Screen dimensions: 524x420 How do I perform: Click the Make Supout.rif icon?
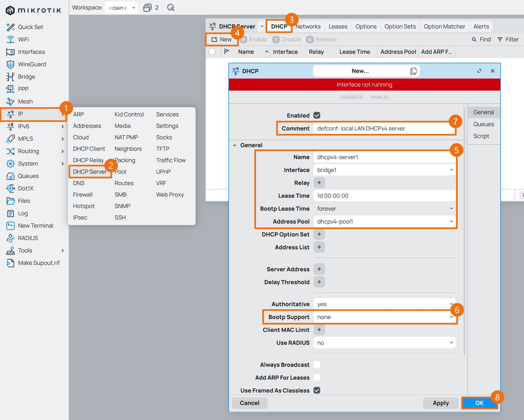(10, 263)
